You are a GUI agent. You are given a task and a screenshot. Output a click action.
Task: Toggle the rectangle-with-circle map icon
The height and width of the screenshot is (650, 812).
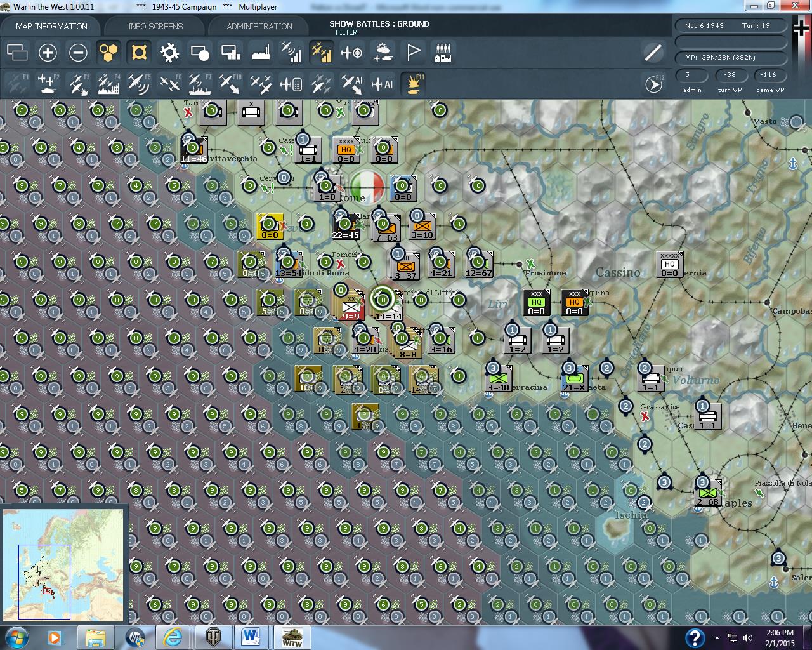200,53
